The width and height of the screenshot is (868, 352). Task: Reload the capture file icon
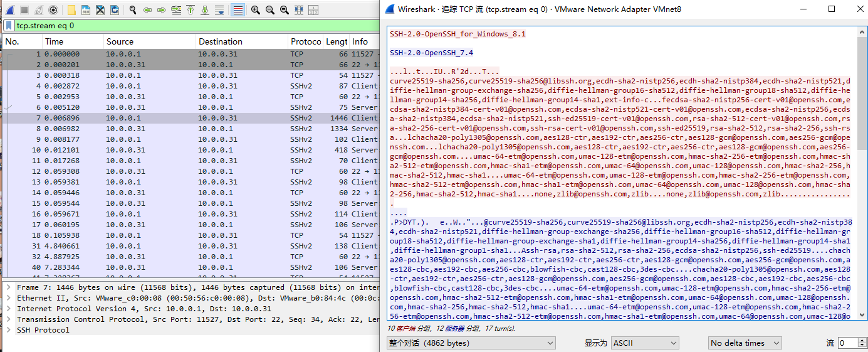coord(115,10)
